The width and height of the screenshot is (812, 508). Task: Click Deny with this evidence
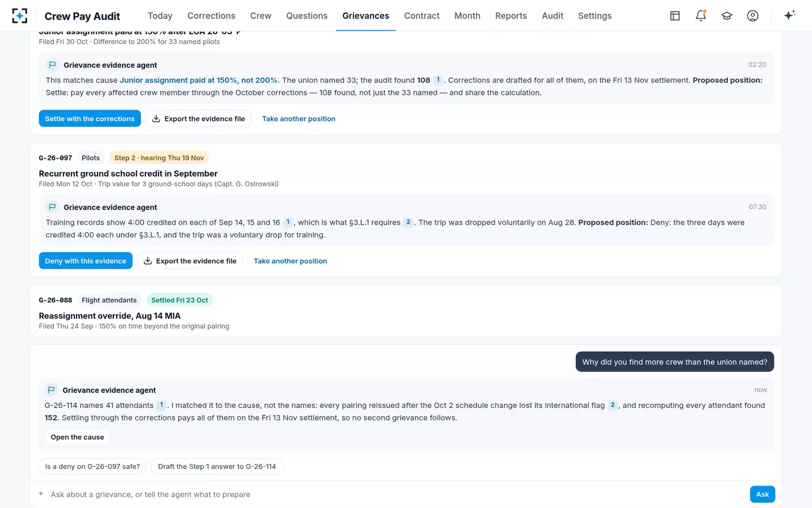86,261
